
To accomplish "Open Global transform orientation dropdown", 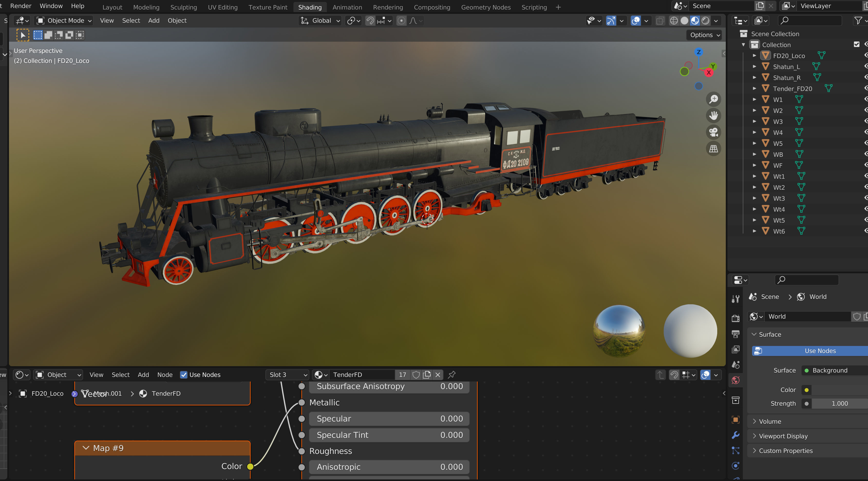I will pos(320,20).
